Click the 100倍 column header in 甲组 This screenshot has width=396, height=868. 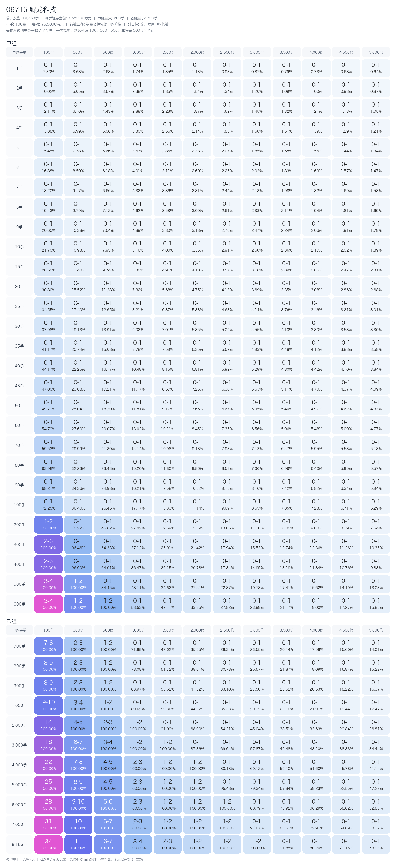click(x=48, y=52)
